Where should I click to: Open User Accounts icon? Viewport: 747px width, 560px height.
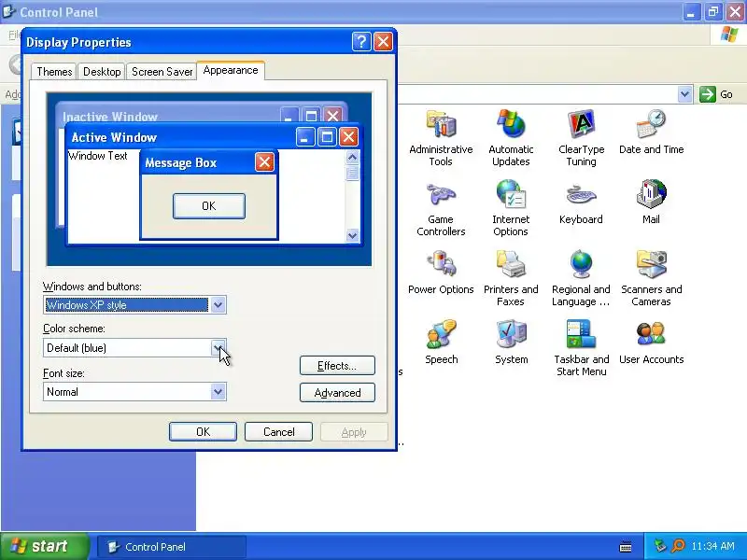coord(651,334)
